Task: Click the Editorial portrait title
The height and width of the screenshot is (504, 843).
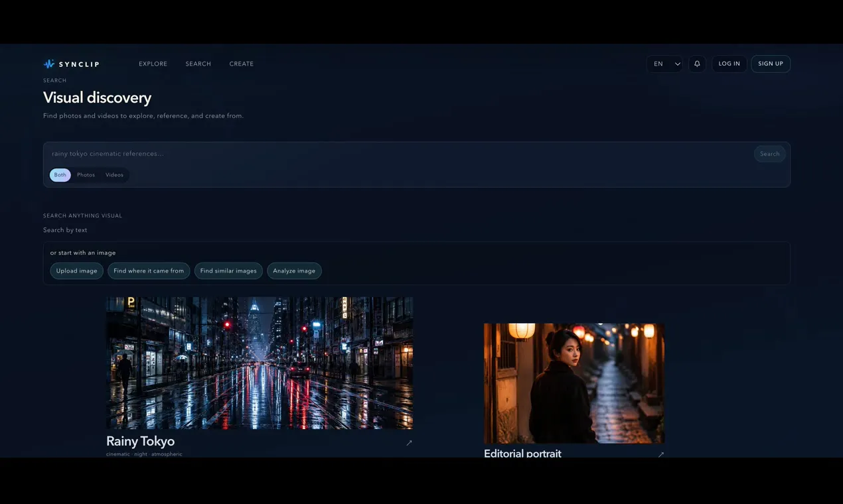Action: pos(522,454)
